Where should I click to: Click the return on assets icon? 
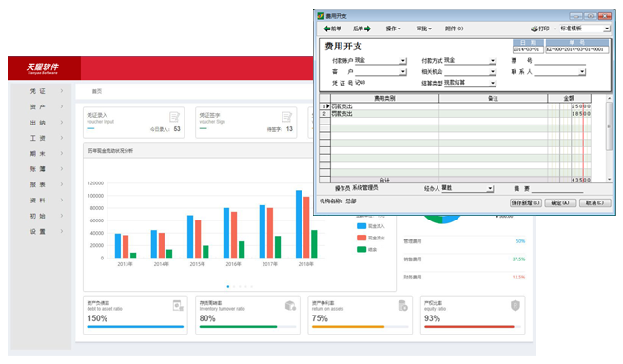403,306
